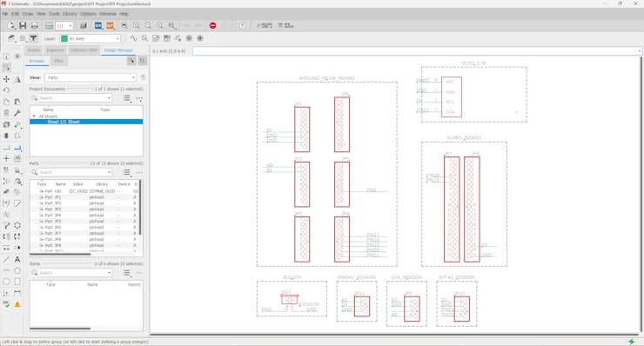Click the Info tool icon

(x=7, y=57)
